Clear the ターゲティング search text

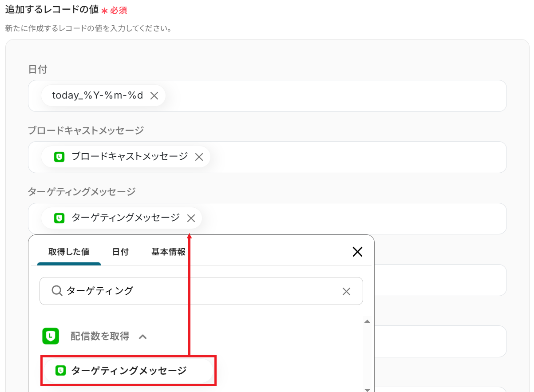click(x=346, y=291)
